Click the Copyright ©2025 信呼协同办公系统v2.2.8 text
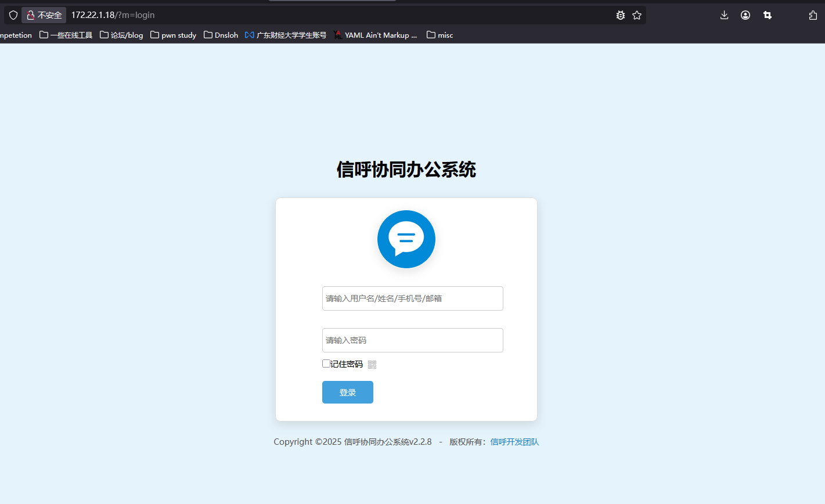 (352, 442)
